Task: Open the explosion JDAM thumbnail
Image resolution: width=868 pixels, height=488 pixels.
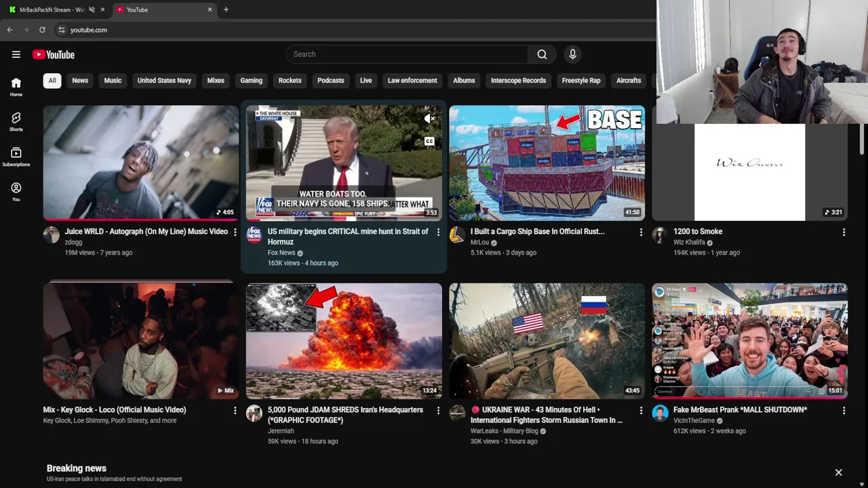Action: tap(344, 341)
